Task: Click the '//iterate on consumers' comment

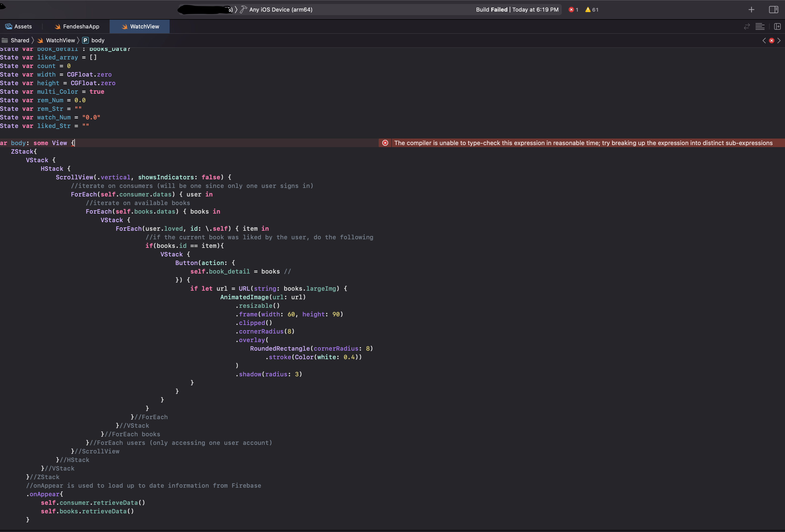Action: pyautogui.click(x=192, y=186)
